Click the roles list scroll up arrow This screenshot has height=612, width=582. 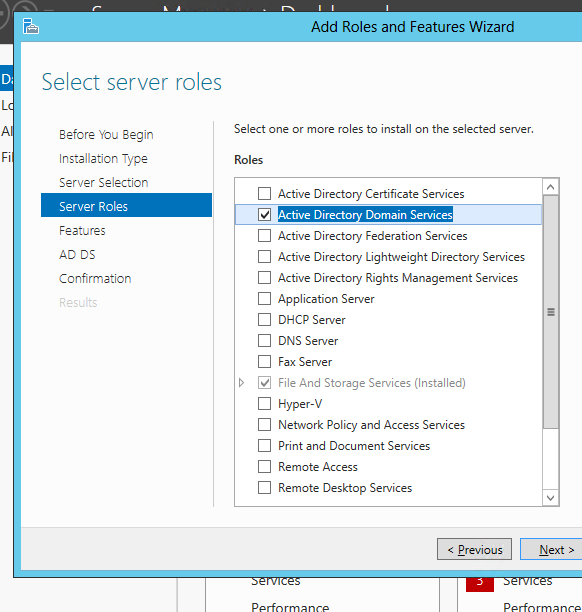point(551,187)
